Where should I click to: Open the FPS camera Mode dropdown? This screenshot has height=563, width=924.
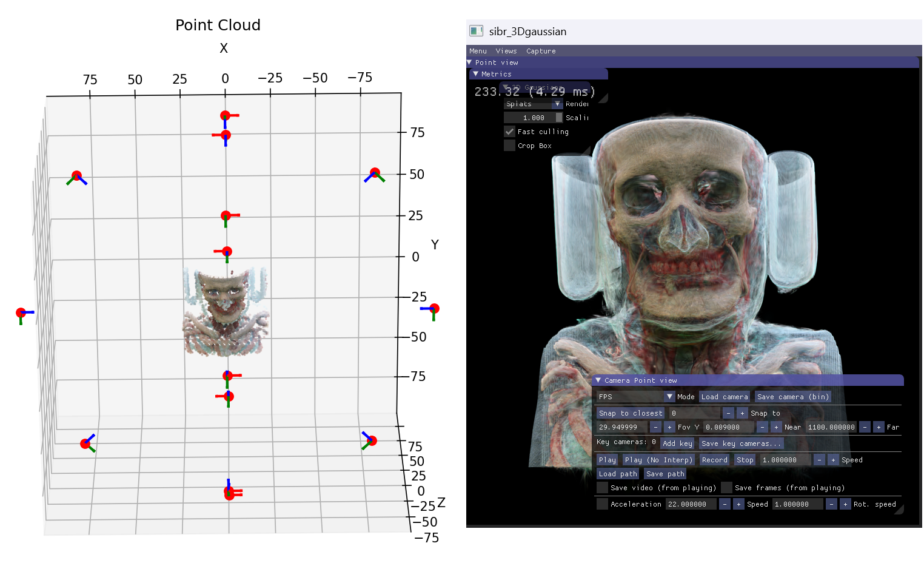(669, 397)
